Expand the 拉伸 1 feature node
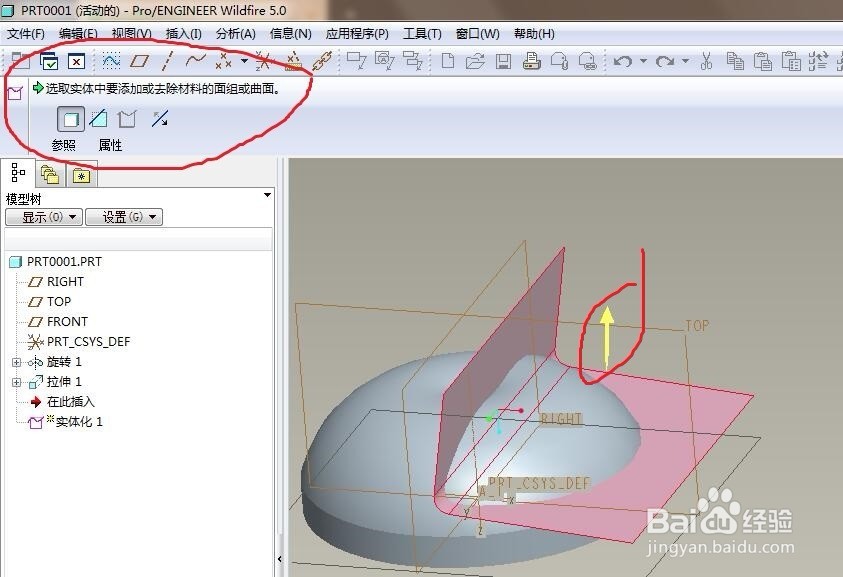 (x=16, y=382)
